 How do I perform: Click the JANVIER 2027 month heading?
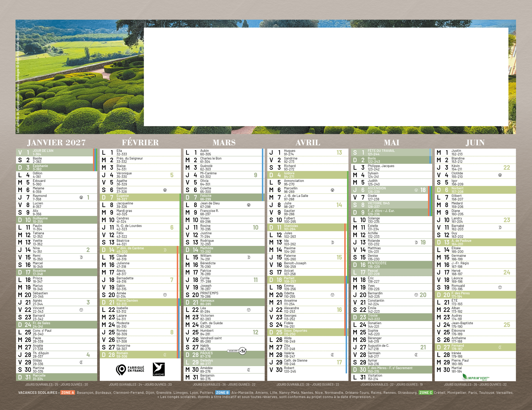(56, 142)
